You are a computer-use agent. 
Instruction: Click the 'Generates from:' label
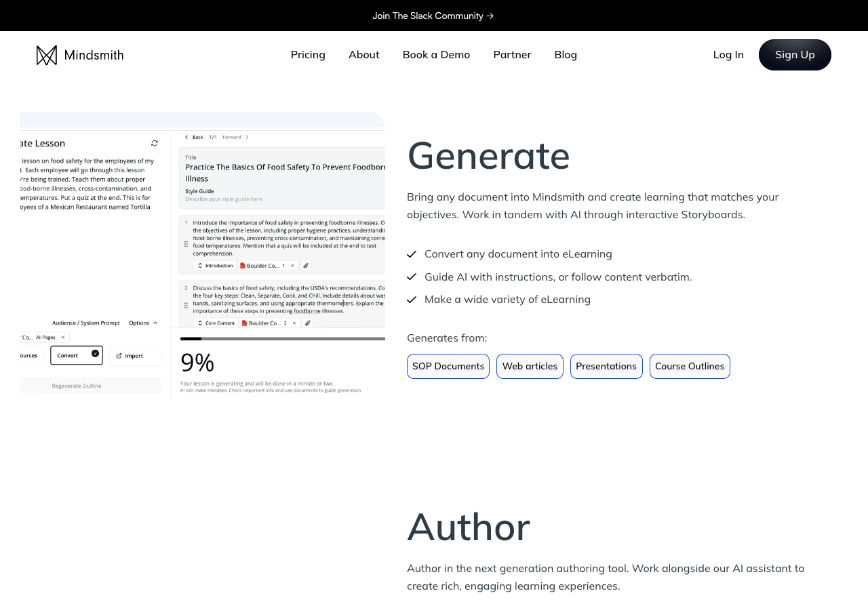coord(447,338)
